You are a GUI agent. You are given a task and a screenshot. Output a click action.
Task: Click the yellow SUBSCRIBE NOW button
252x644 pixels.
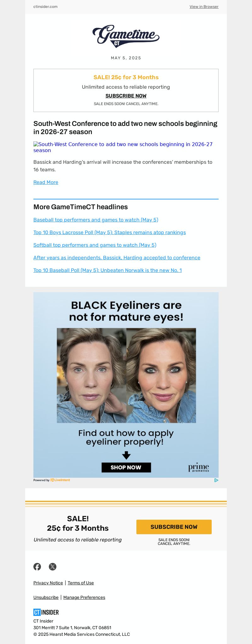click(x=174, y=527)
